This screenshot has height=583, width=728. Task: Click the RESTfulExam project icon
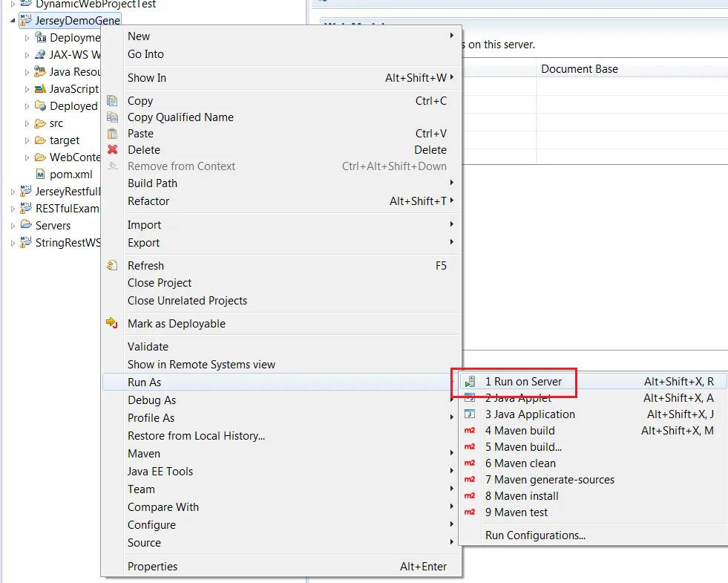coord(26,208)
